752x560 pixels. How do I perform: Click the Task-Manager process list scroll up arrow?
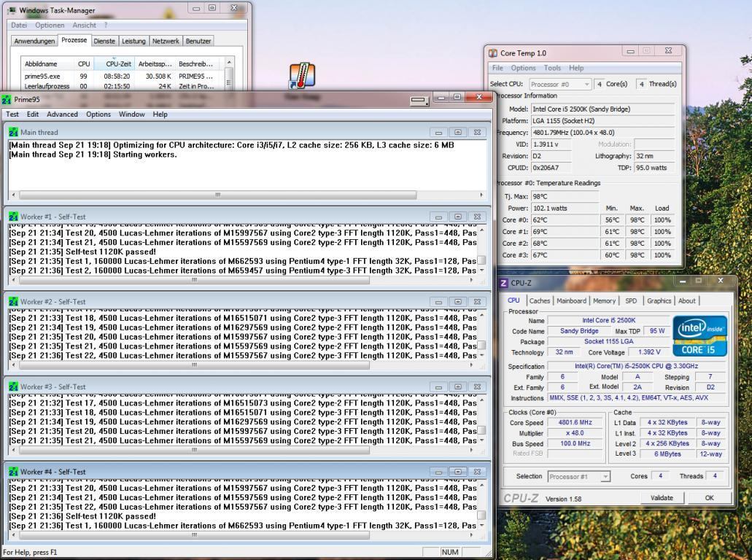tap(229, 62)
